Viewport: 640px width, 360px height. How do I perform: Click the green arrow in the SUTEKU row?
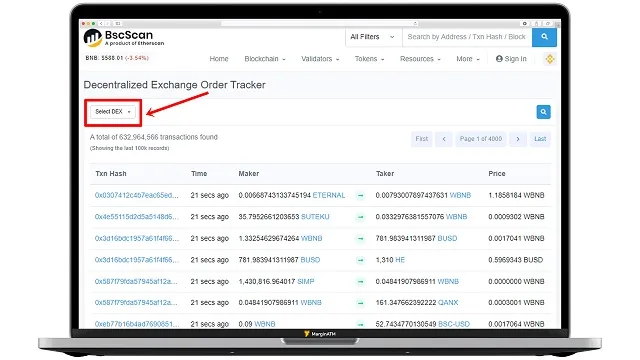tap(360, 217)
